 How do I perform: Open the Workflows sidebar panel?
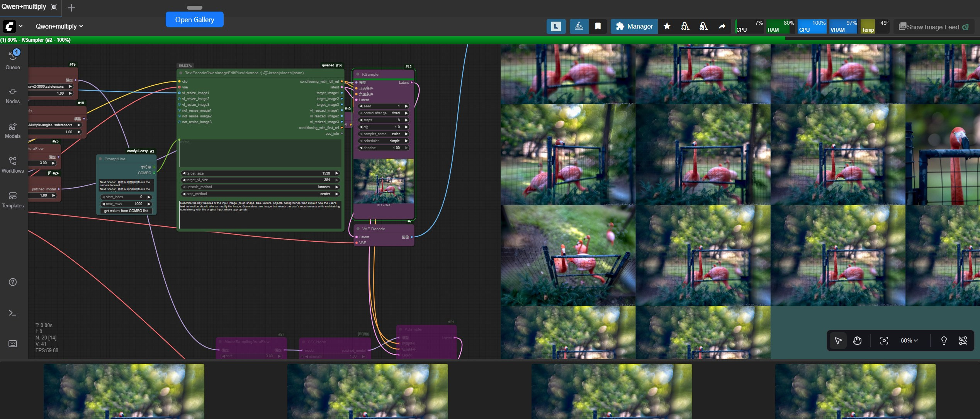point(13,165)
